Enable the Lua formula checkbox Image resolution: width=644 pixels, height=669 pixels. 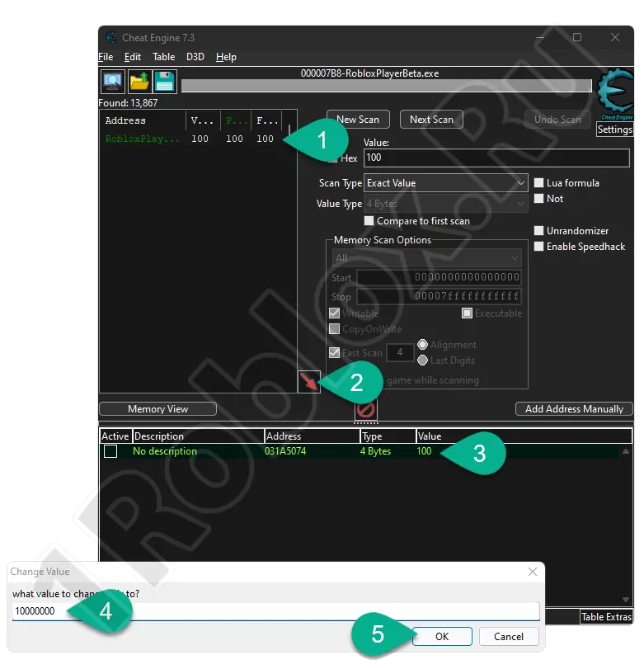coord(538,183)
